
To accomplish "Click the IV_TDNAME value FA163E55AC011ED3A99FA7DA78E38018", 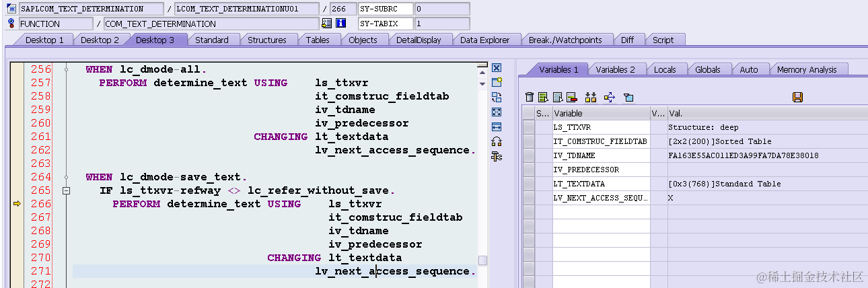I will click(744, 155).
